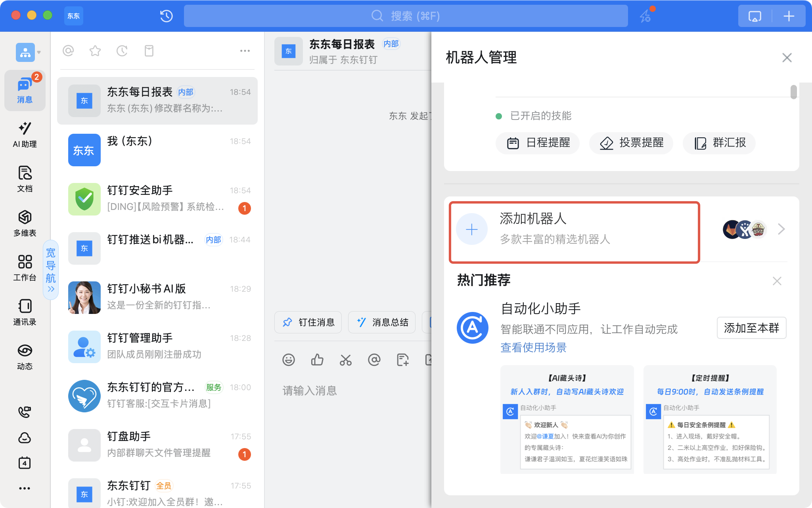Filter conversations by starred icon
Image resolution: width=812 pixels, height=508 pixels.
[x=95, y=51]
